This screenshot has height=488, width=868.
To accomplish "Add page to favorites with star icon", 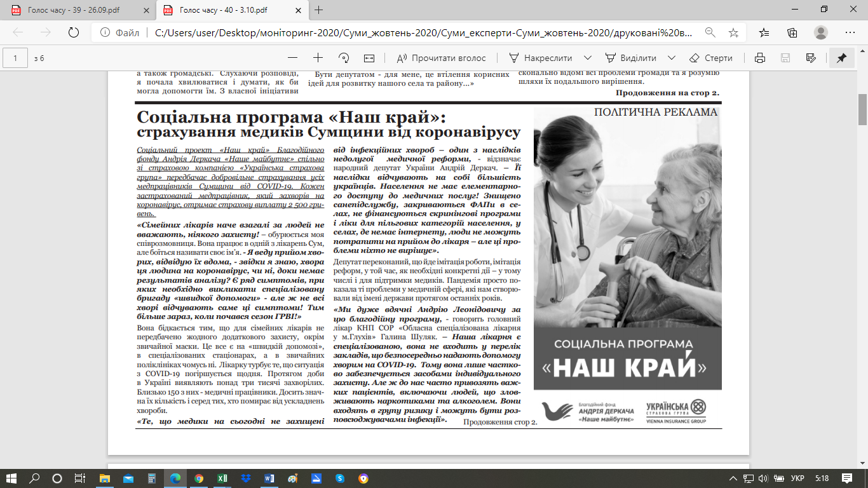I will (733, 32).
